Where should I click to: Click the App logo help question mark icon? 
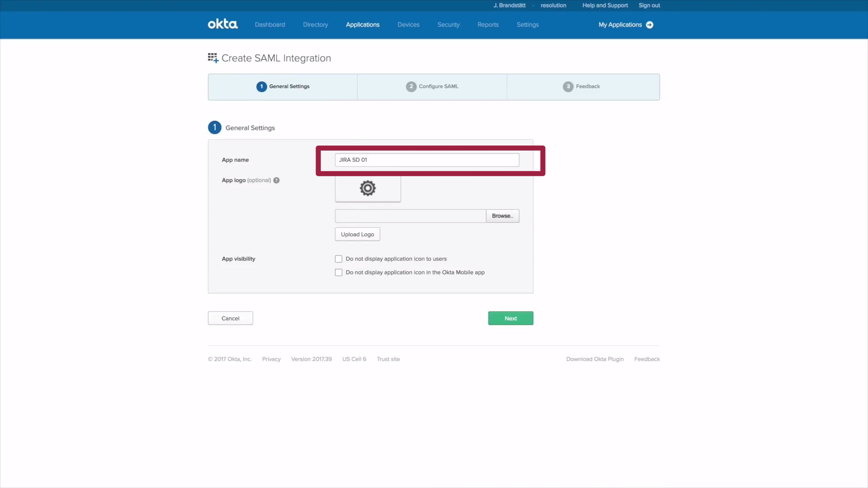tap(276, 180)
